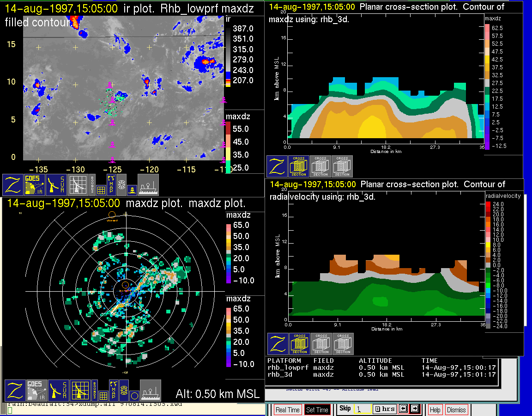Click the Dismiss button
532x416 pixels.
coord(456,410)
